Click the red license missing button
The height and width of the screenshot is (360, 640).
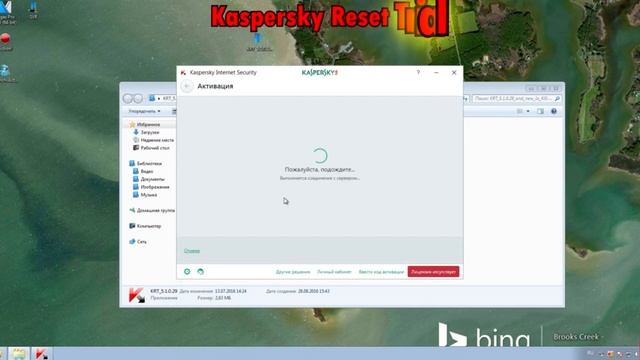(433, 271)
